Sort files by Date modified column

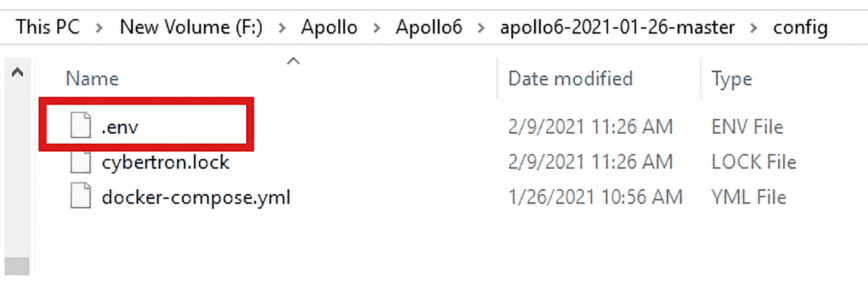(x=571, y=79)
